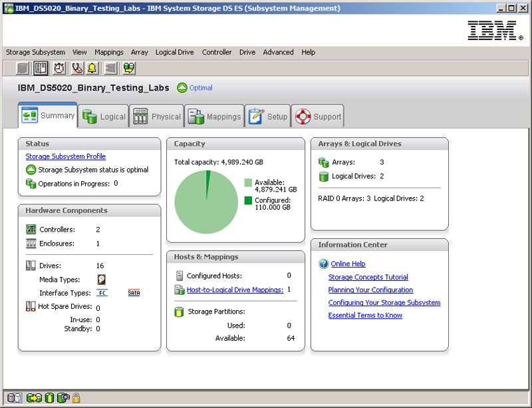Click the green Optimal status icon near title
This screenshot has width=532, height=408.
[x=182, y=88]
